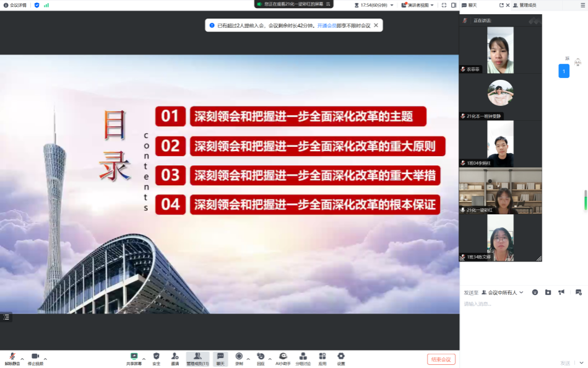This screenshot has width=588, height=368.
Task: Open the 设置 settings gear in toolbar
Action: pos(341,357)
